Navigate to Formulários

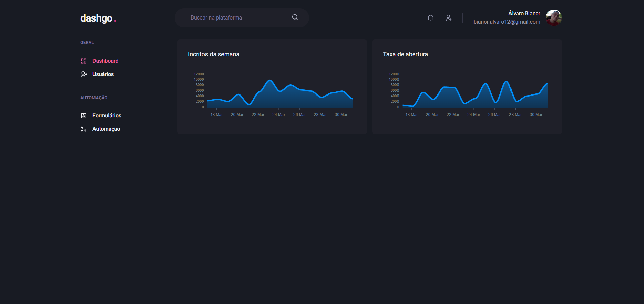pyautogui.click(x=107, y=116)
